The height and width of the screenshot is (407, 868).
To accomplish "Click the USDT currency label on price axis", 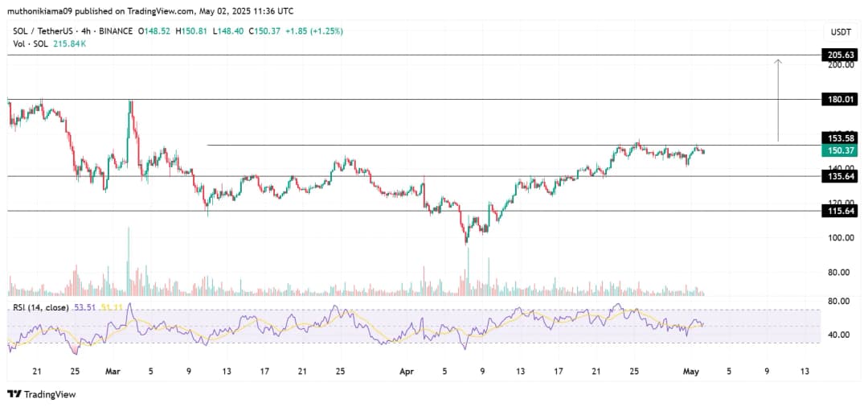I will (x=840, y=31).
